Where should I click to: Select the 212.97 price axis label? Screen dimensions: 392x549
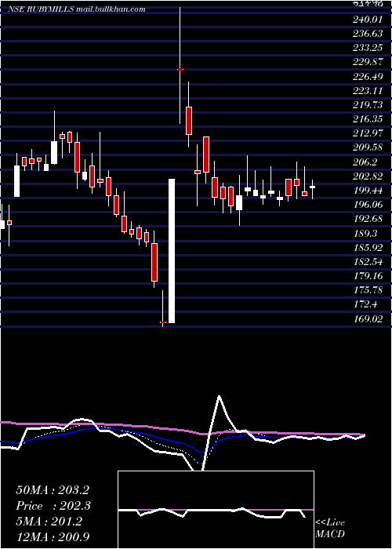(368, 133)
